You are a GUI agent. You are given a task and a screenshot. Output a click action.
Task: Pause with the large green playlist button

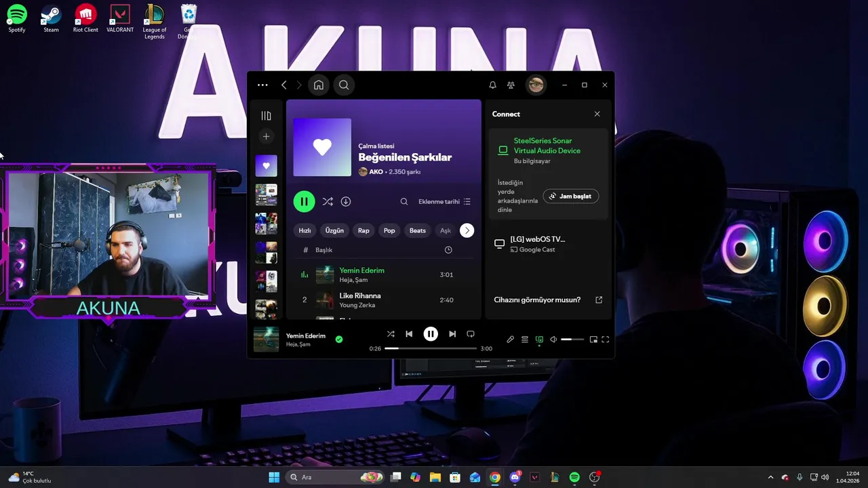tap(304, 201)
